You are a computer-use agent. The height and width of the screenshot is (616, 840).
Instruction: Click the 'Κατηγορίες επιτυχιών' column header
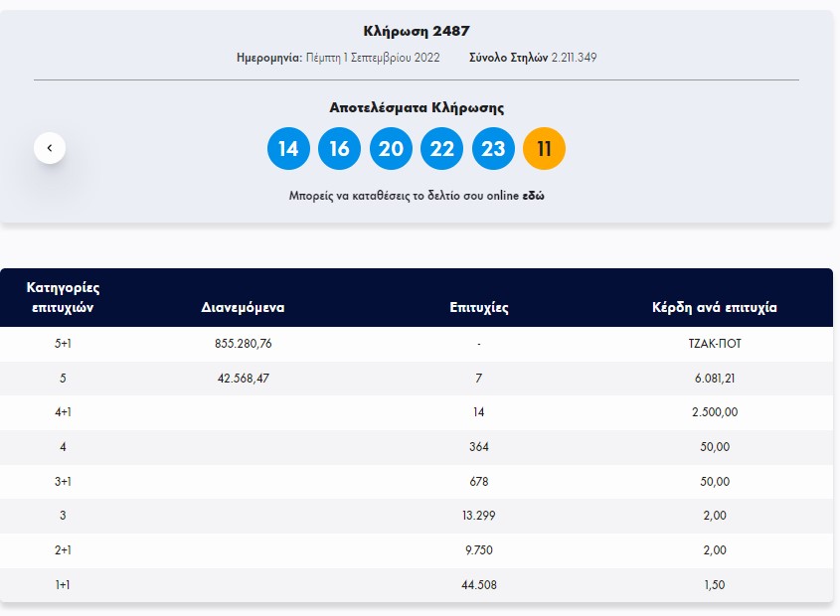[x=63, y=297]
